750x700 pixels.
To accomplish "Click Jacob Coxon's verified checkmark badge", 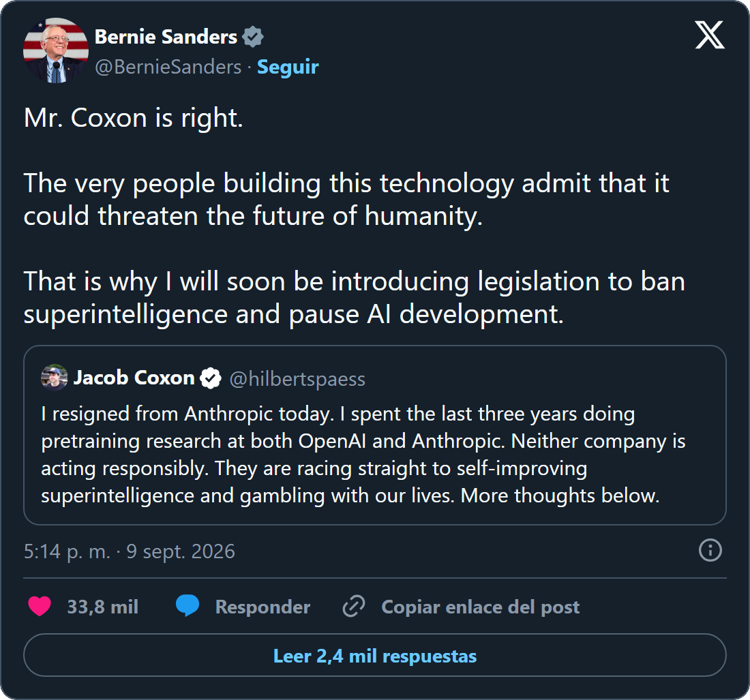I will coord(211,378).
